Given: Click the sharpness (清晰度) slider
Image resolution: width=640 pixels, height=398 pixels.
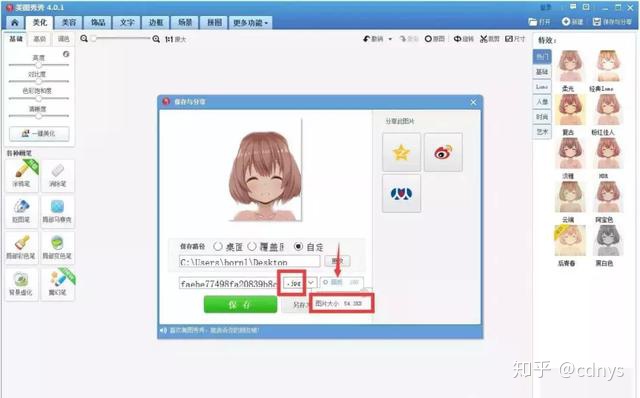Looking at the screenshot, I should (x=39, y=116).
